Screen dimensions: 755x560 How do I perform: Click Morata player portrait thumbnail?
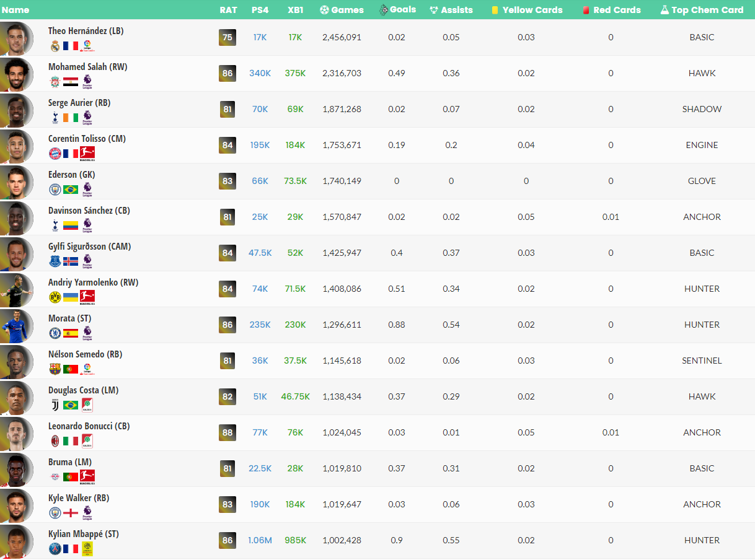[x=16, y=325]
